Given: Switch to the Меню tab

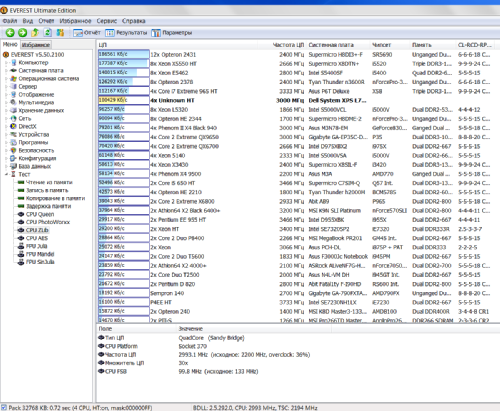Looking at the screenshot, I should [10, 44].
